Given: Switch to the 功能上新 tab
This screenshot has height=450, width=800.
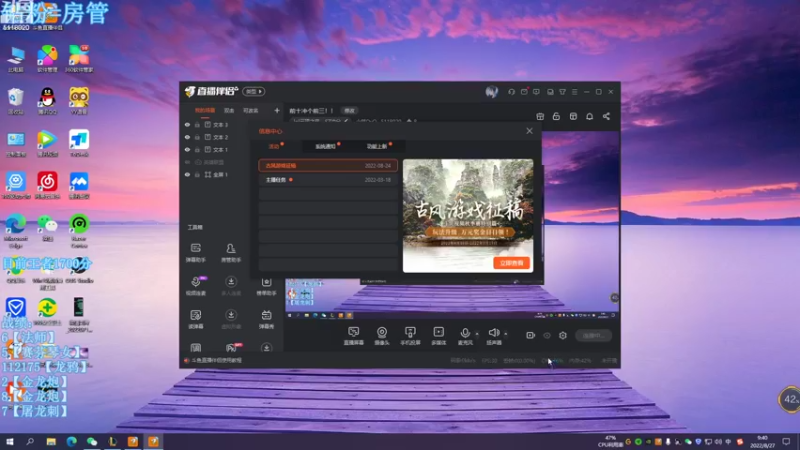Looking at the screenshot, I should pyautogui.click(x=377, y=146).
